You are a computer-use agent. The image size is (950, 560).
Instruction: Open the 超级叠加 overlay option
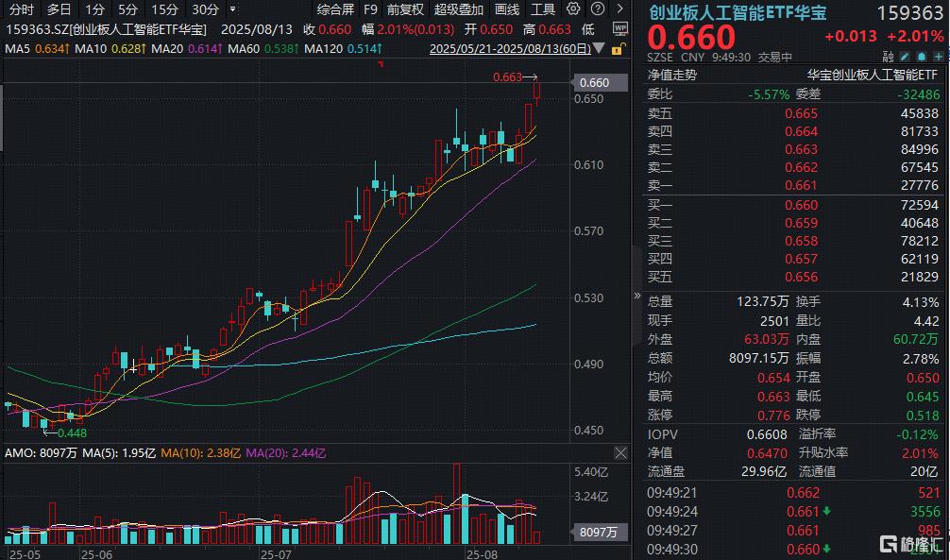[x=459, y=9]
